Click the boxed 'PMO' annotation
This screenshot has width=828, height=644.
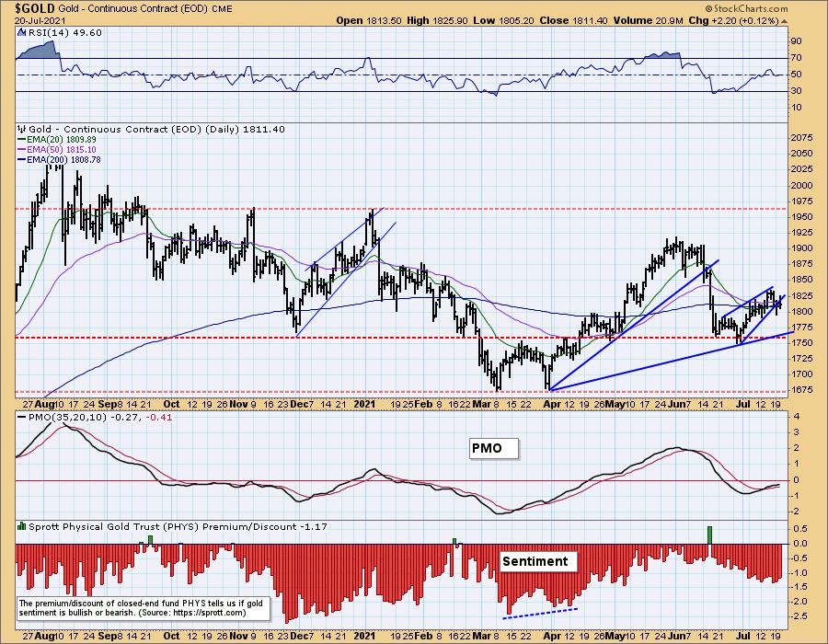click(x=494, y=448)
